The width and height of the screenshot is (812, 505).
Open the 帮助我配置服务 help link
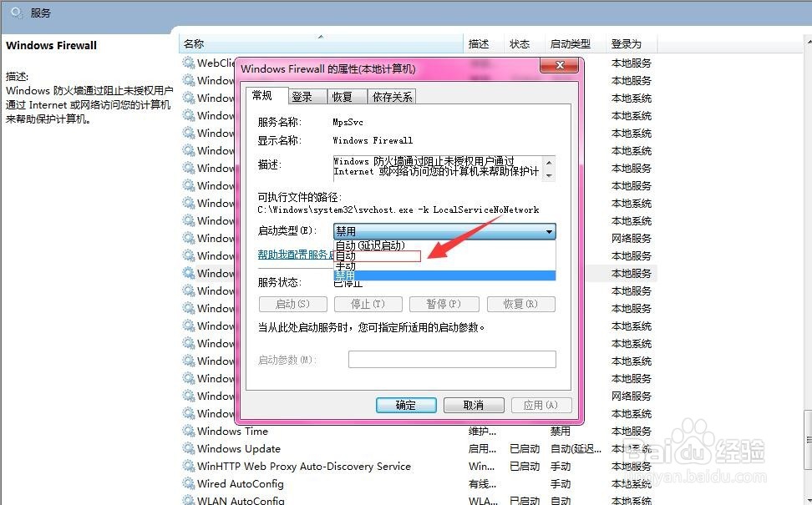[296, 255]
